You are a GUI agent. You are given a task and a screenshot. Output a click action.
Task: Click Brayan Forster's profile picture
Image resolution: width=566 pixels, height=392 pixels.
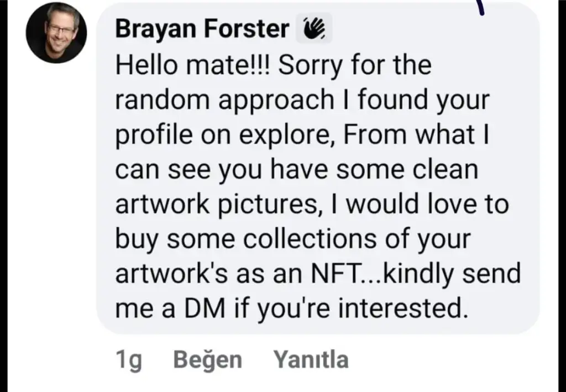[x=56, y=32]
